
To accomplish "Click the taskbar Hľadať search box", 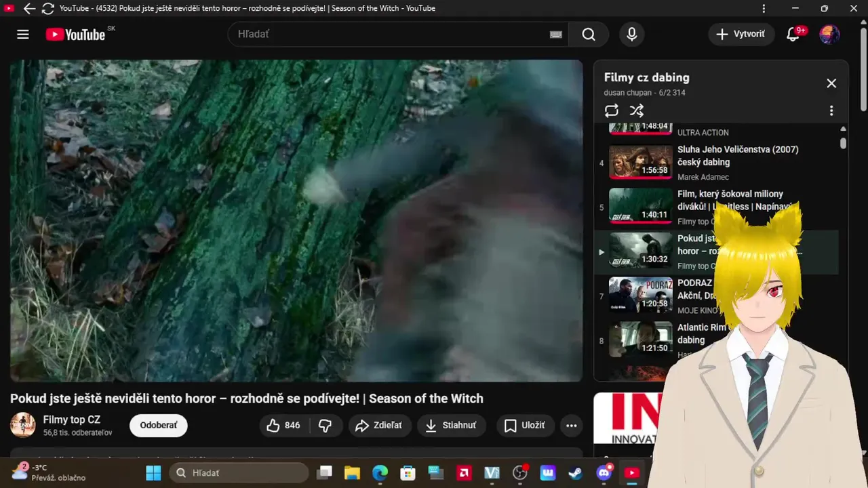I will click(x=239, y=472).
